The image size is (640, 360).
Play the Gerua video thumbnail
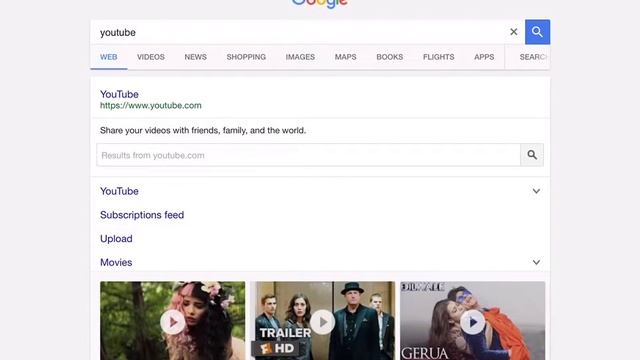pos(473,322)
